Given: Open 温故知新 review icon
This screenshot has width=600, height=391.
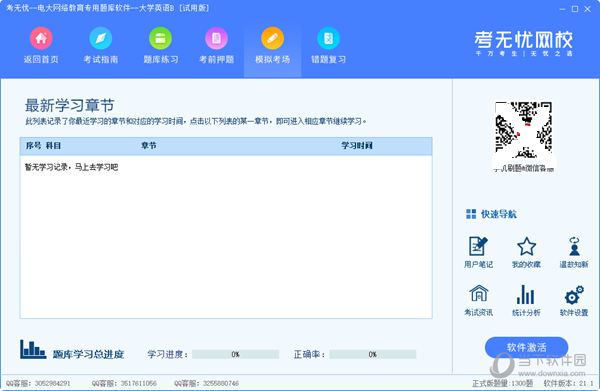Looking at the screenshot, I should point(574,246).
